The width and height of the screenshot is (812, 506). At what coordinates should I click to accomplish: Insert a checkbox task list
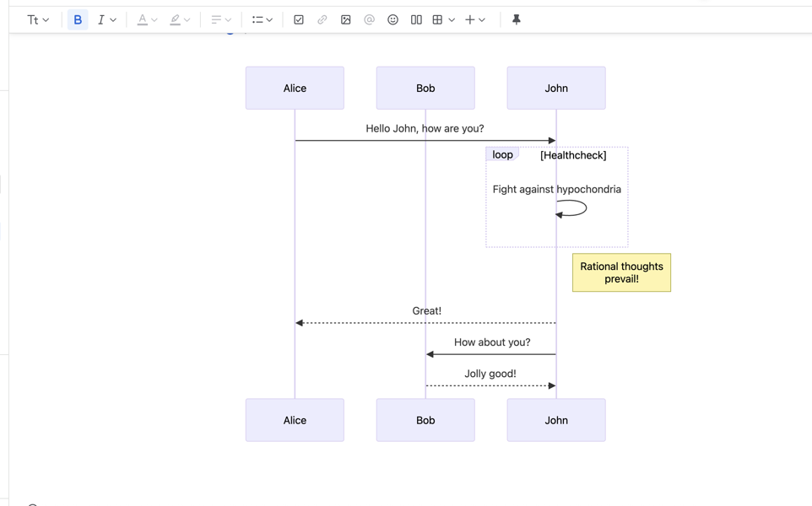coord(299,19)
